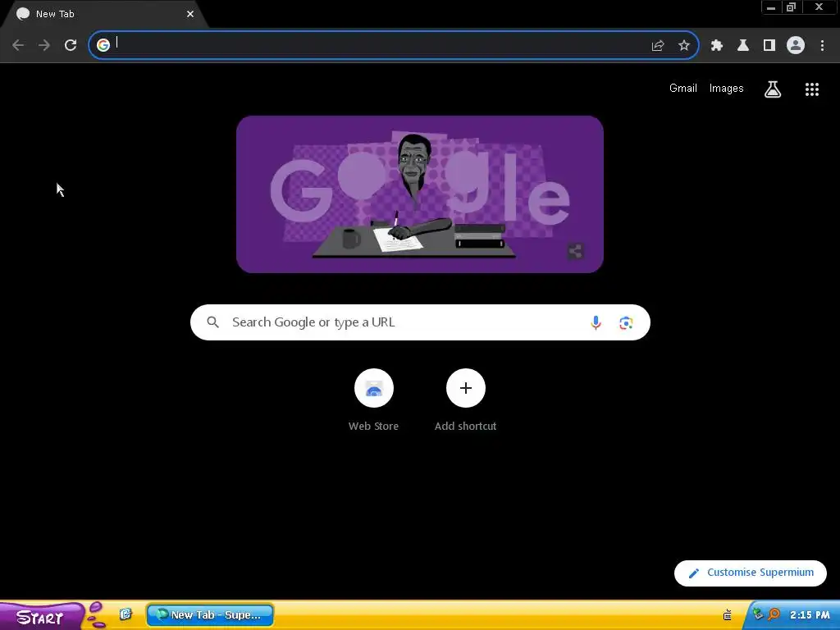The image size is (840, 630).
Task: Select the New Tab - Supermium taskbar button
Action: point(210,615)
